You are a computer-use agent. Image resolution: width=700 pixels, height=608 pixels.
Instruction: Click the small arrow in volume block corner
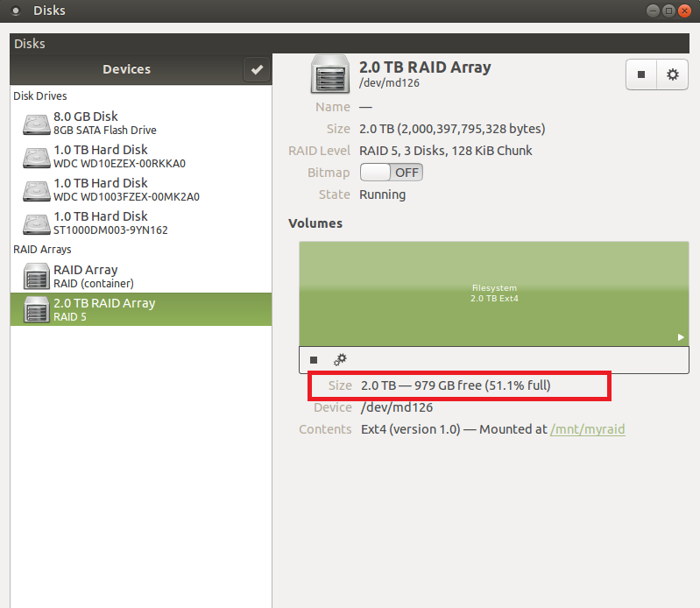coord(681,337)
